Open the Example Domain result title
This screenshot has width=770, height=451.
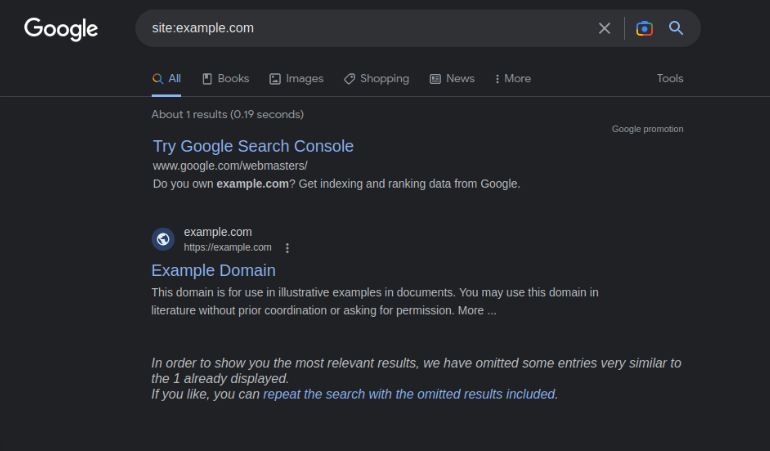(x=213, y=270)
